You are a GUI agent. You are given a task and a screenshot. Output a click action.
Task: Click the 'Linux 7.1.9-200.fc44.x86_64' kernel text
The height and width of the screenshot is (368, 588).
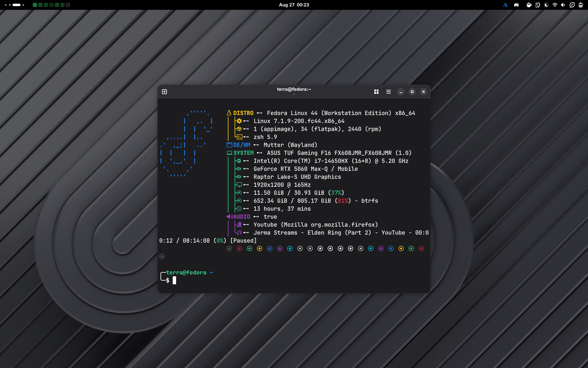(299, 121)
